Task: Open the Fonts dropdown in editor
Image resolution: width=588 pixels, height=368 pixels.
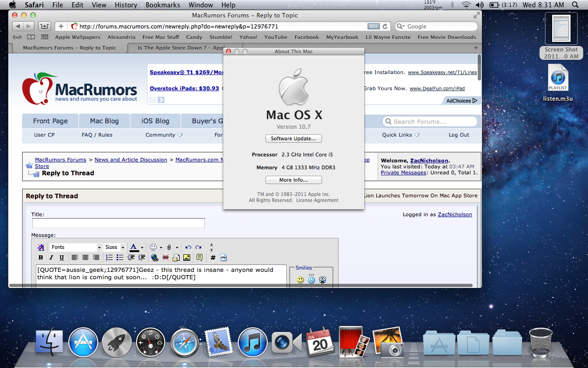Action: pyautogui.click(x=76, y=247)
